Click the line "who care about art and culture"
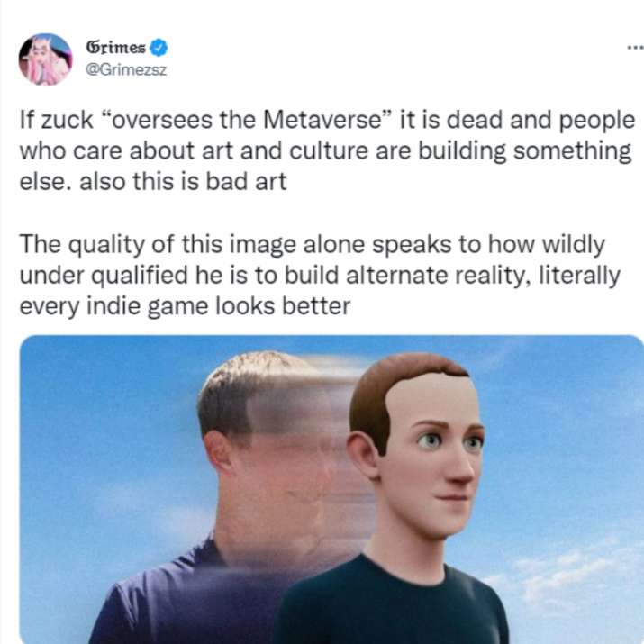Screen dimensions: 644x644 pos(326,150)
